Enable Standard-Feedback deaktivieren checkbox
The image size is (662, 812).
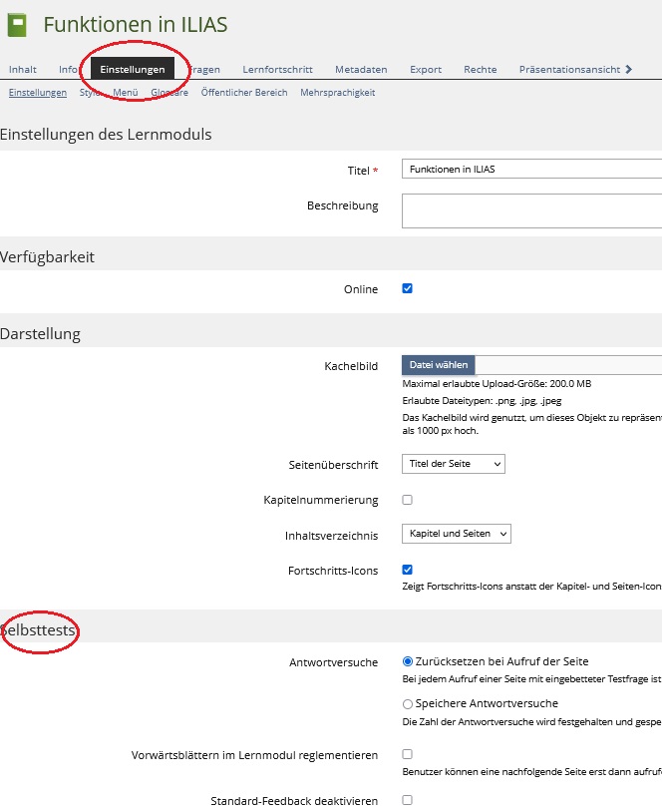407,800
